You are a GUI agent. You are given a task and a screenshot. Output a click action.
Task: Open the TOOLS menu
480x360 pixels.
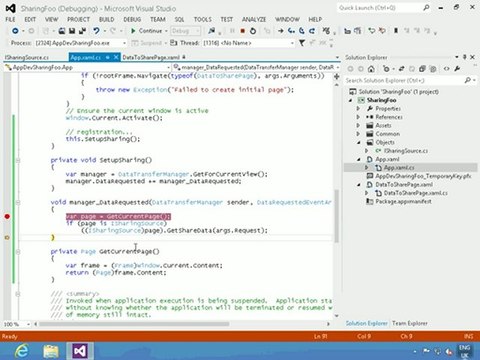[203, 19]
